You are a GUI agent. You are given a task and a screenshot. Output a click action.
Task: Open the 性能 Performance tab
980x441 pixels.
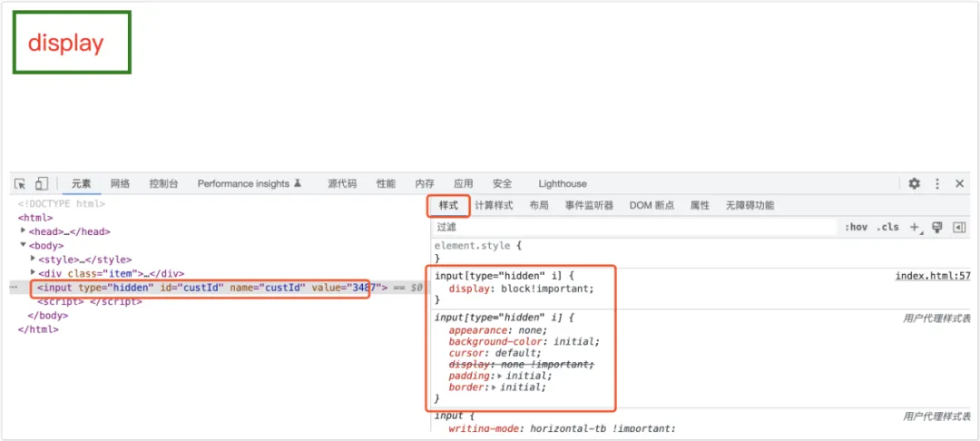tap(386, 183)
